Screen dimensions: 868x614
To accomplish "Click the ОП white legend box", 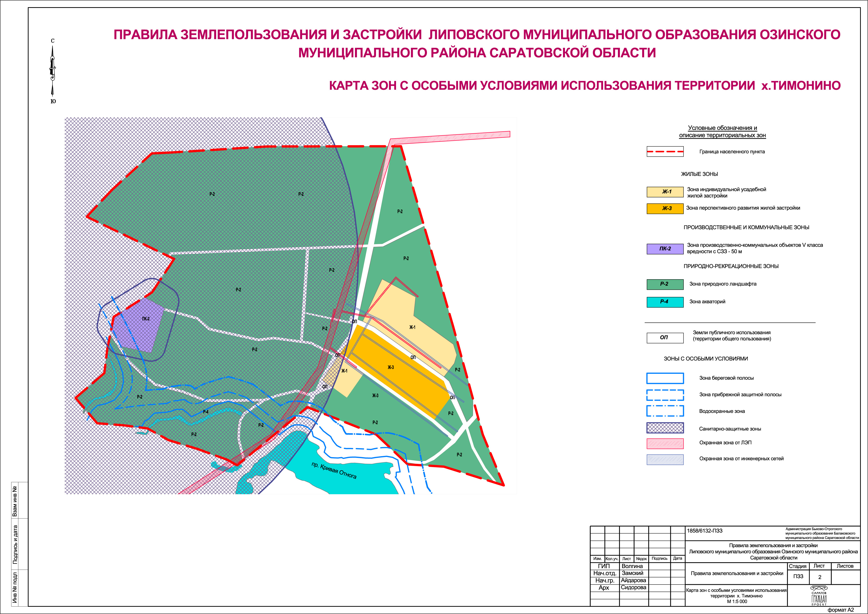I will pyautogui.click(x=665, y=338).
